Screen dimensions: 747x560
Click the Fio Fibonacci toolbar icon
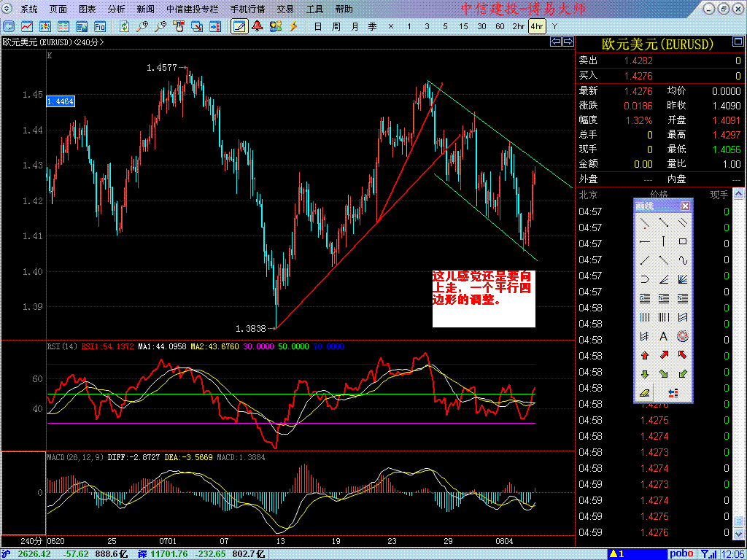coord(99,27)
